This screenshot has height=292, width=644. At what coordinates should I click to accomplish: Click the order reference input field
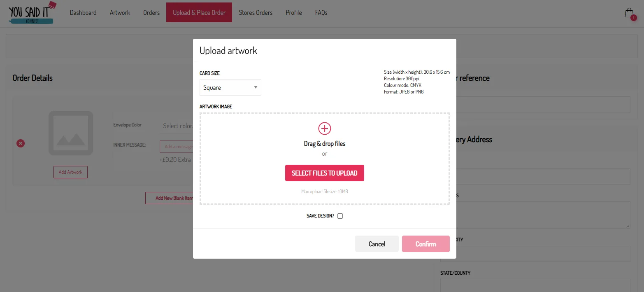click(543, 104)
